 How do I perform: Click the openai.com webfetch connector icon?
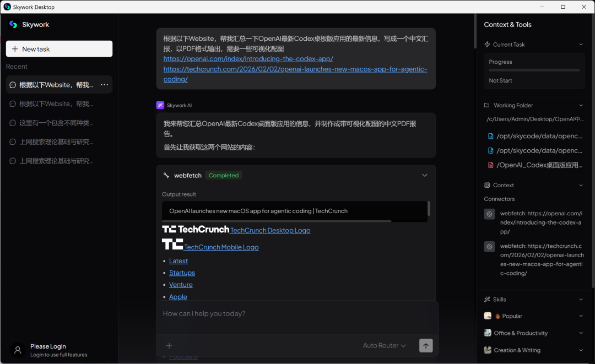coord(489,214)
